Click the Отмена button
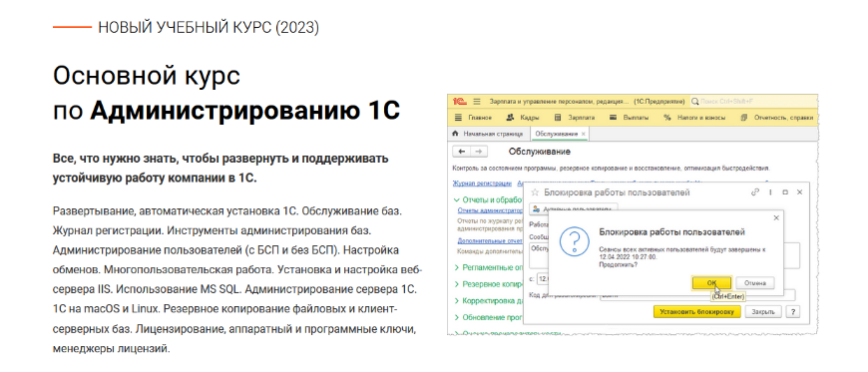The height and width of the screenshot is (372, 868). [x=755, y=282]
